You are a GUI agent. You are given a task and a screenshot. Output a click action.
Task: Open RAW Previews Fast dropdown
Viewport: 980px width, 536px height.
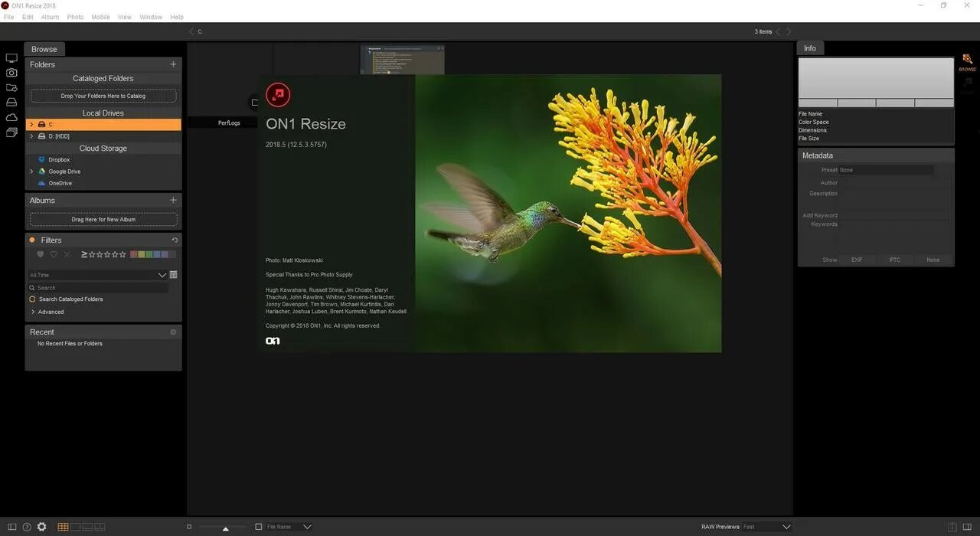pos(766,527)
